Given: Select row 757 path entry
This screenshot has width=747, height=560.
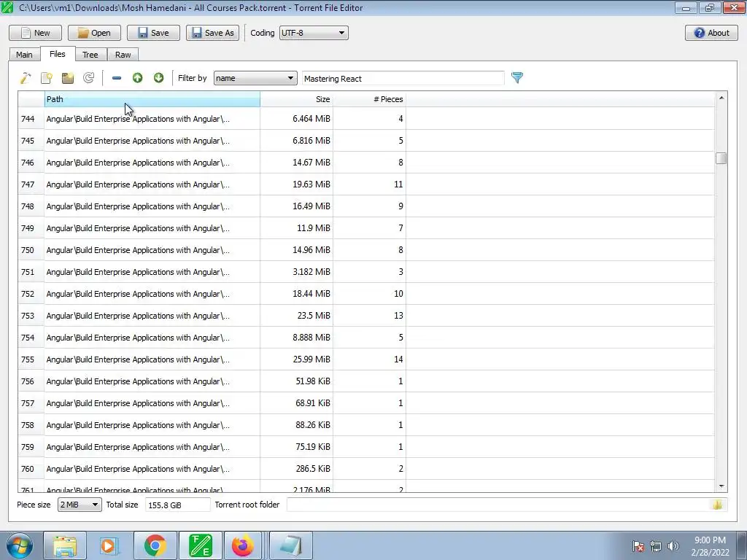Looking at the screenshot, I should (x=152, y=403).
